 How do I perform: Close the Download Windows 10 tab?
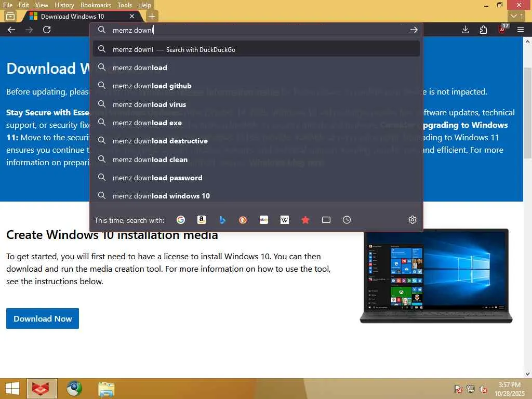[x=132, y=16]
